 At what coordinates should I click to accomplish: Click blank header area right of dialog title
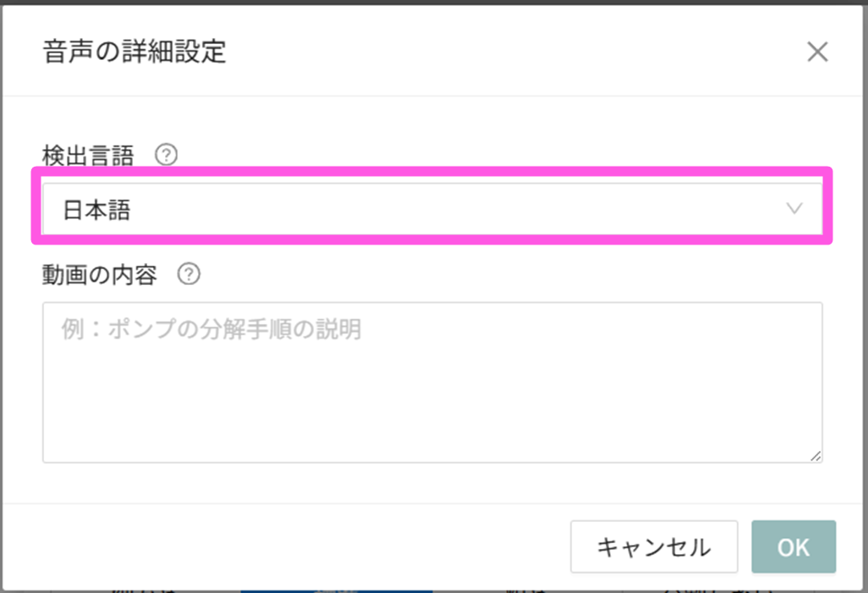coord(508,52)
